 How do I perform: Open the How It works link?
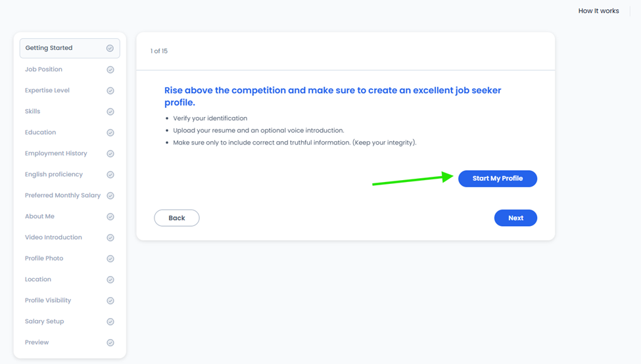pos(598,11)
